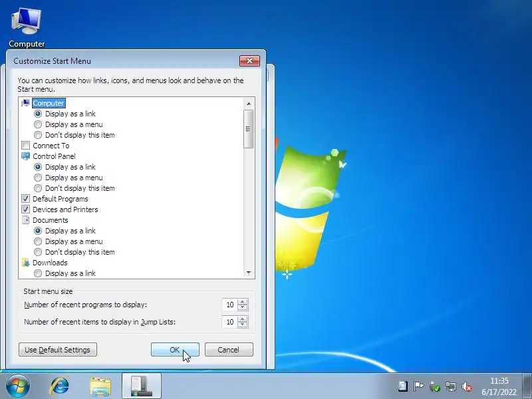
Task: Click the Downloads label in list
Action: tap(50, 263)
